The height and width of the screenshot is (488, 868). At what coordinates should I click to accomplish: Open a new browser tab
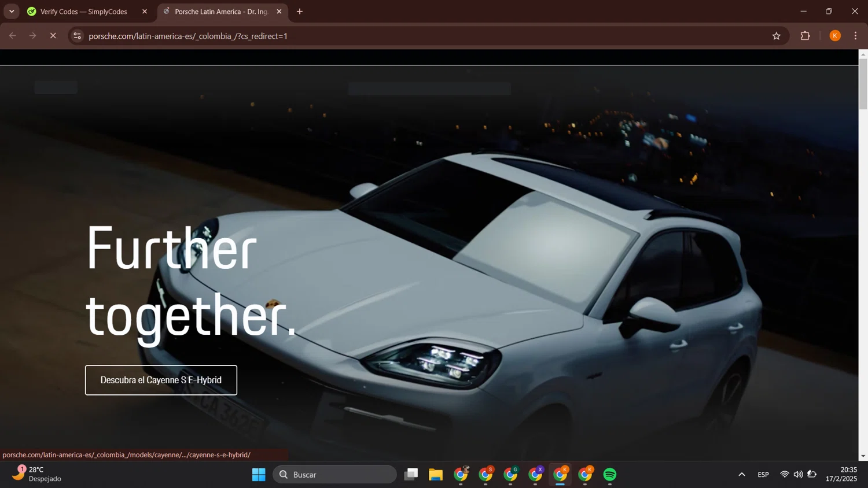(x=300, y=12)
